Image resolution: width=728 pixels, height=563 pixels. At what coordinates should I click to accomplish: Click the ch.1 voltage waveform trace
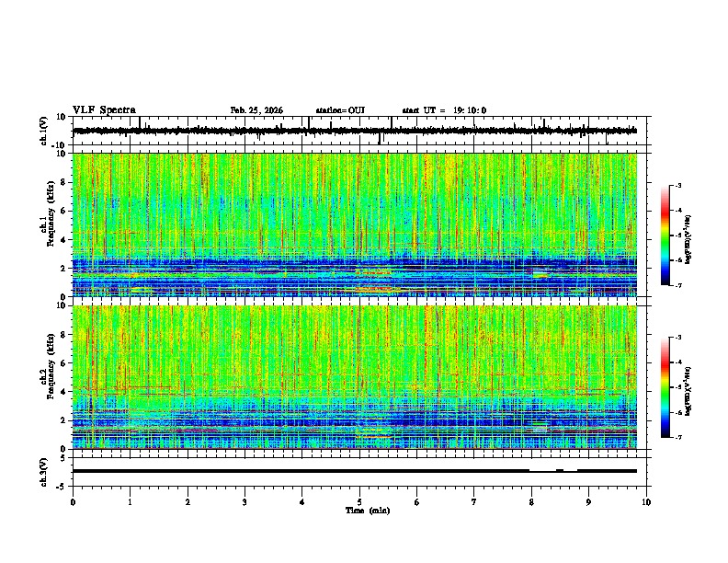pos(355,131)
